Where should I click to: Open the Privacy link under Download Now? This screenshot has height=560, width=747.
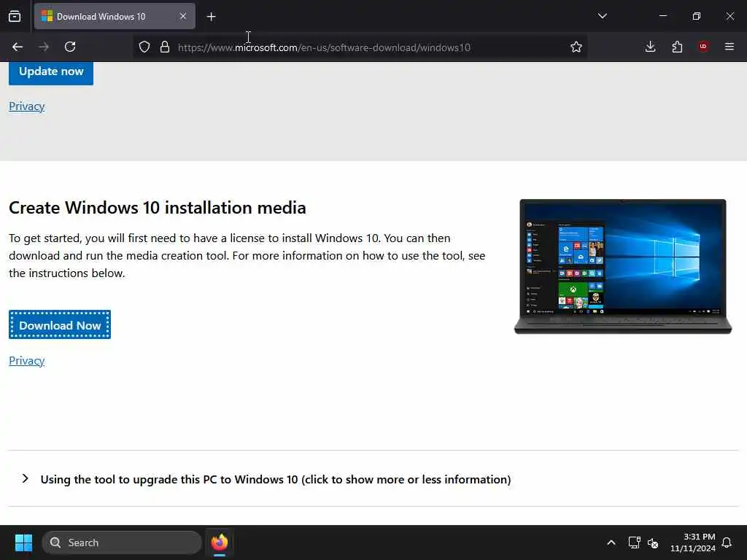pyautogui.click(x=27, y=360)
